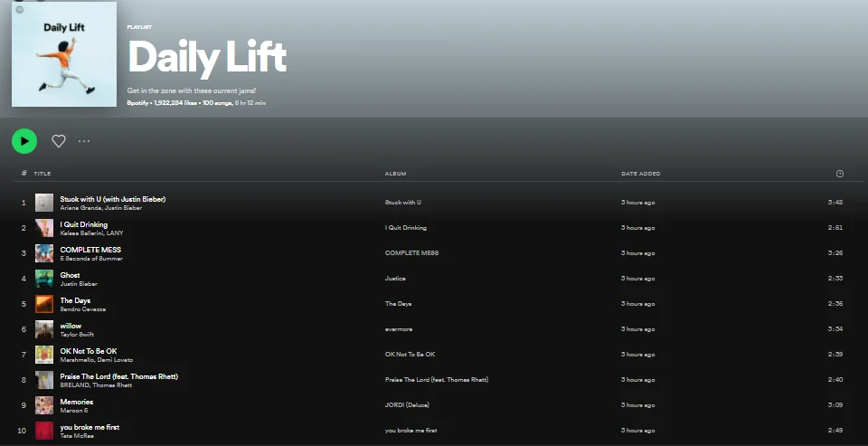
Task: Open Praise The Lord album link
Action: [437, 380]
